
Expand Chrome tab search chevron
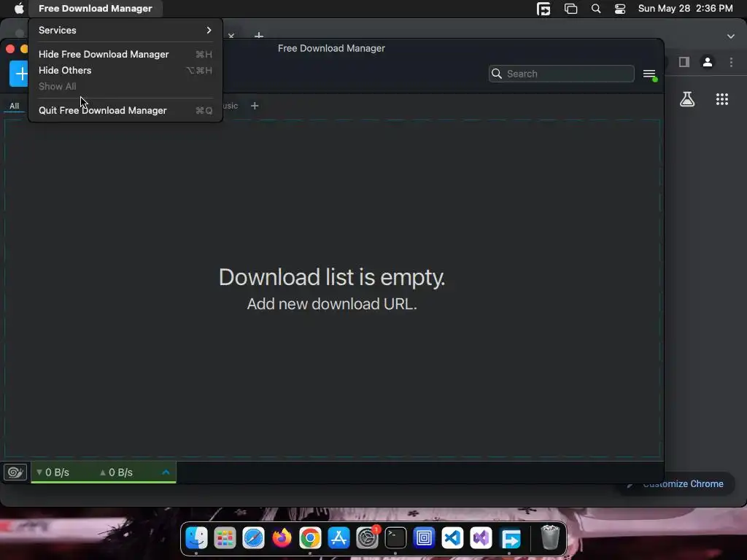click(731, 36)
